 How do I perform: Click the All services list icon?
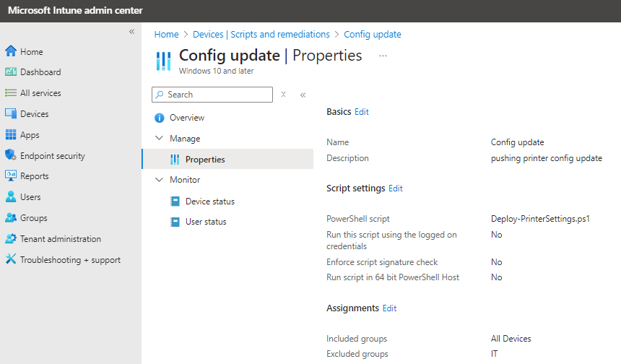[x=11, y=93]
